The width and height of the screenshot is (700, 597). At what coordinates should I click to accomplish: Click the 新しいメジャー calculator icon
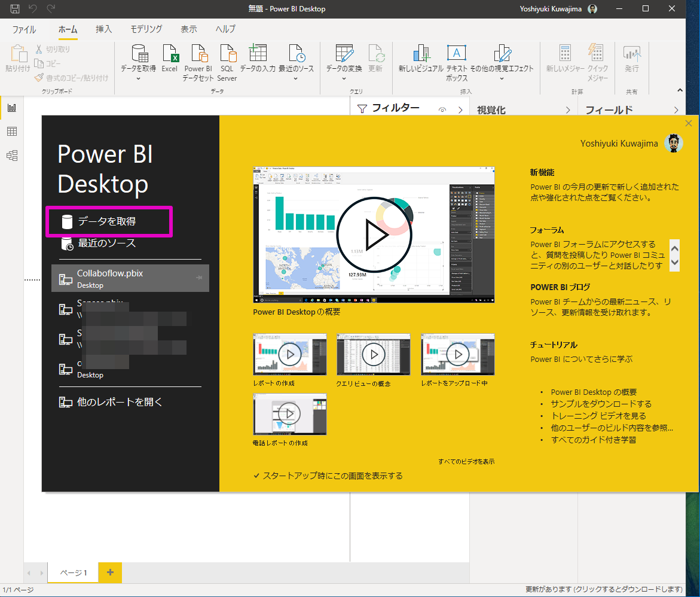[x=565, y=53]
